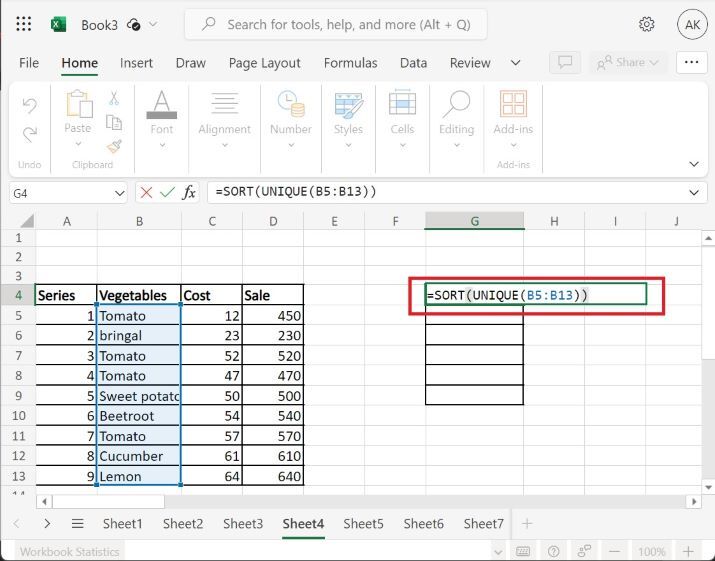Open the Number group icon

point(291,104)
